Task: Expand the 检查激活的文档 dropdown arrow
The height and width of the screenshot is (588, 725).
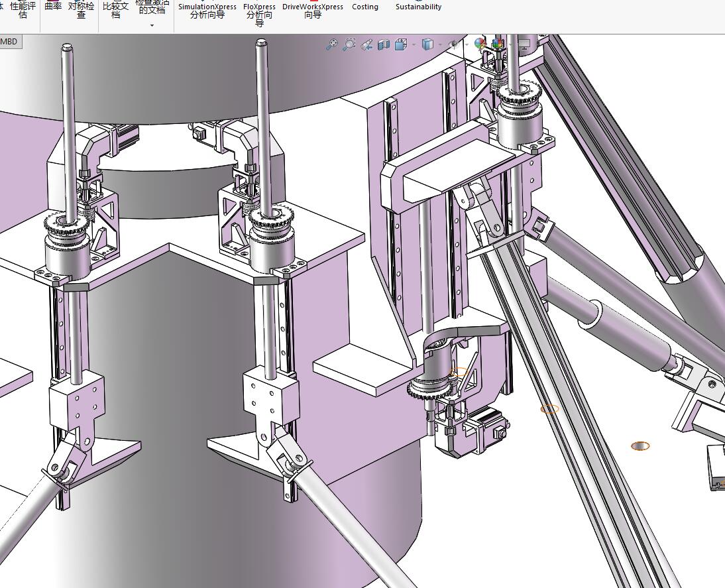Action: [x=152, y=26]
